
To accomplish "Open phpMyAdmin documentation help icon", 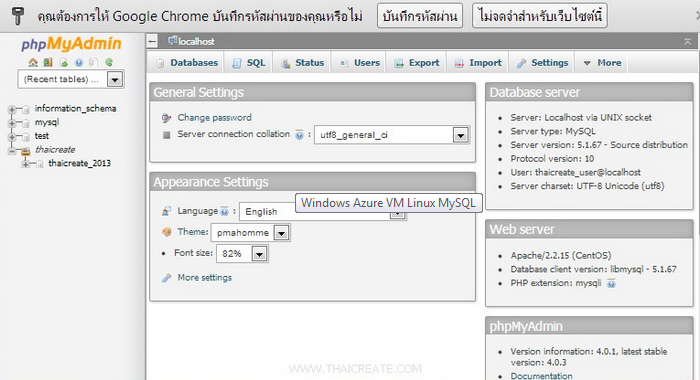I will point(79,63).
